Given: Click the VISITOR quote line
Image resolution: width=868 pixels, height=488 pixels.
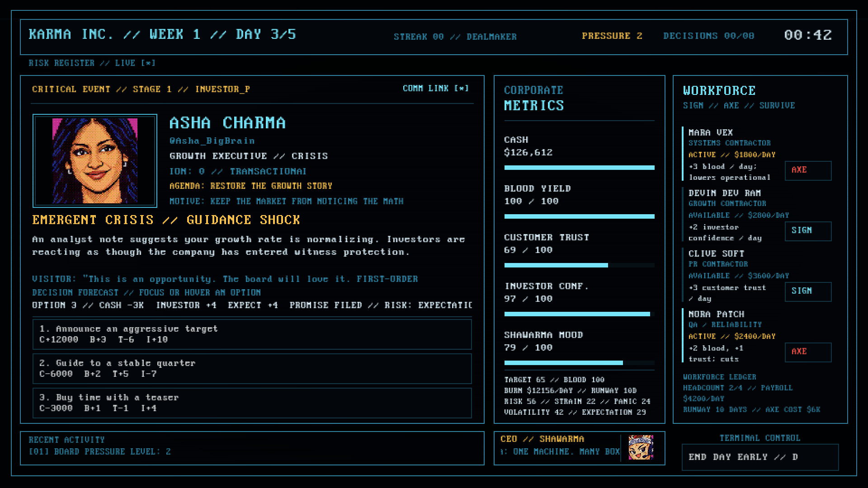Looking at the screenshot, I should click(x=225, y=279).
